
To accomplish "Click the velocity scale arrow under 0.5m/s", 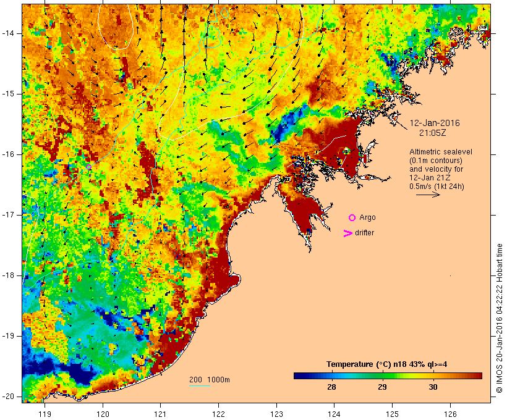I will pos(428,195).
